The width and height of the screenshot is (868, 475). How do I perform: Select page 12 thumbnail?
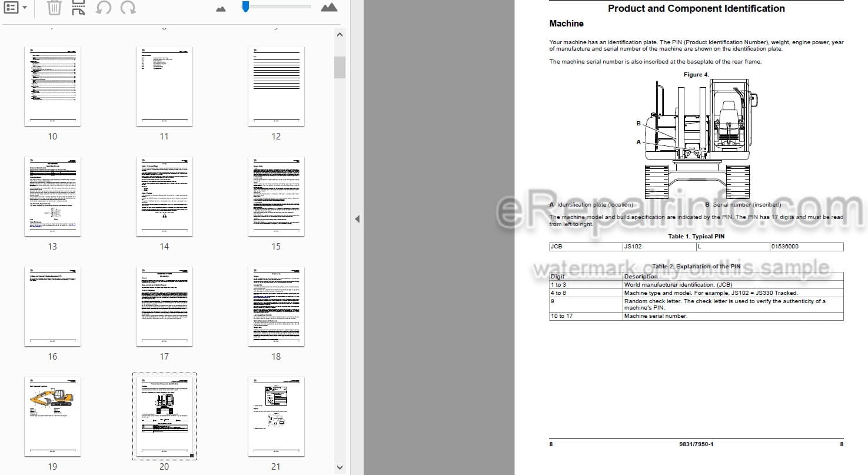click(276, 86)
